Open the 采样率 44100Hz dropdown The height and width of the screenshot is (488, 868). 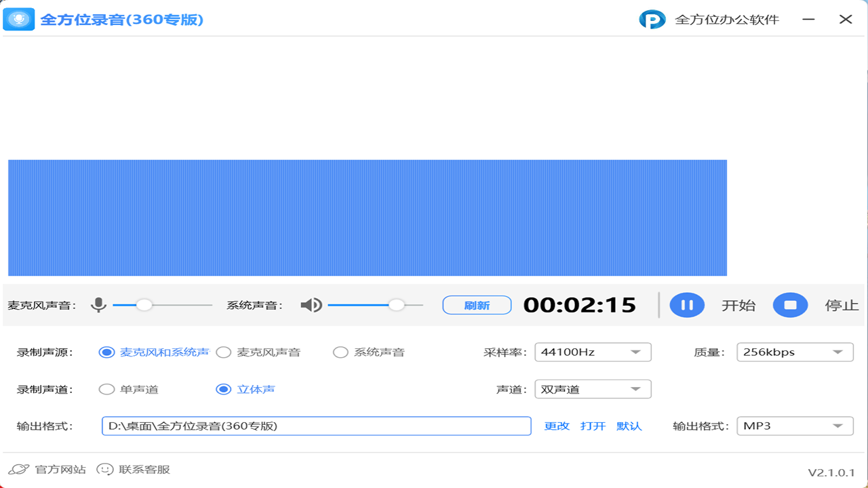click(x=592, y=352)
